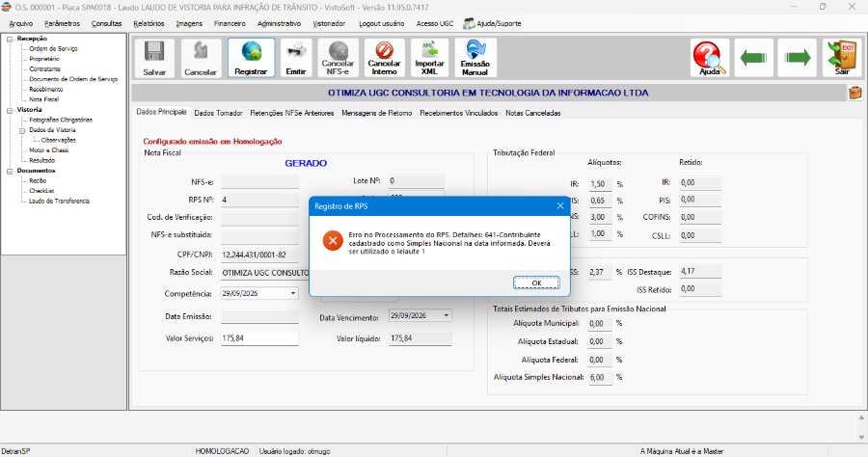Select Documento de Ordem de Serviço item
Screen dimensions: 868x457
(73, 79)
